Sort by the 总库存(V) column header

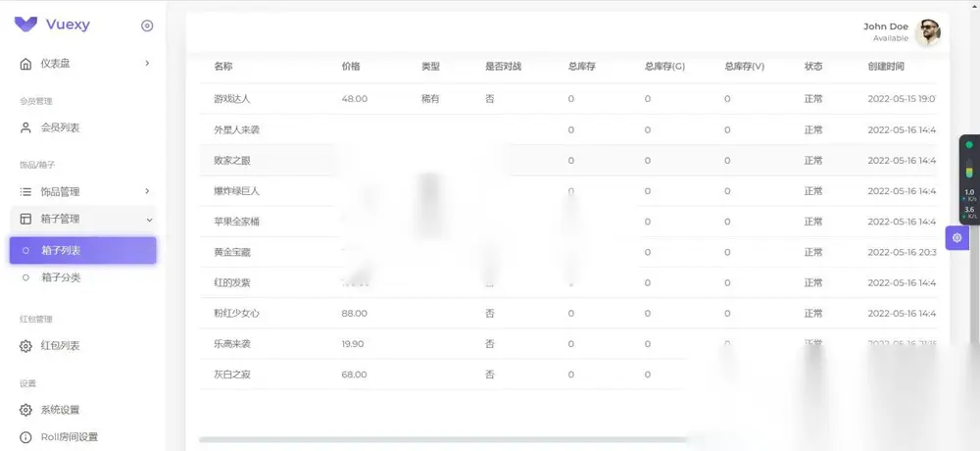[745, 67]
